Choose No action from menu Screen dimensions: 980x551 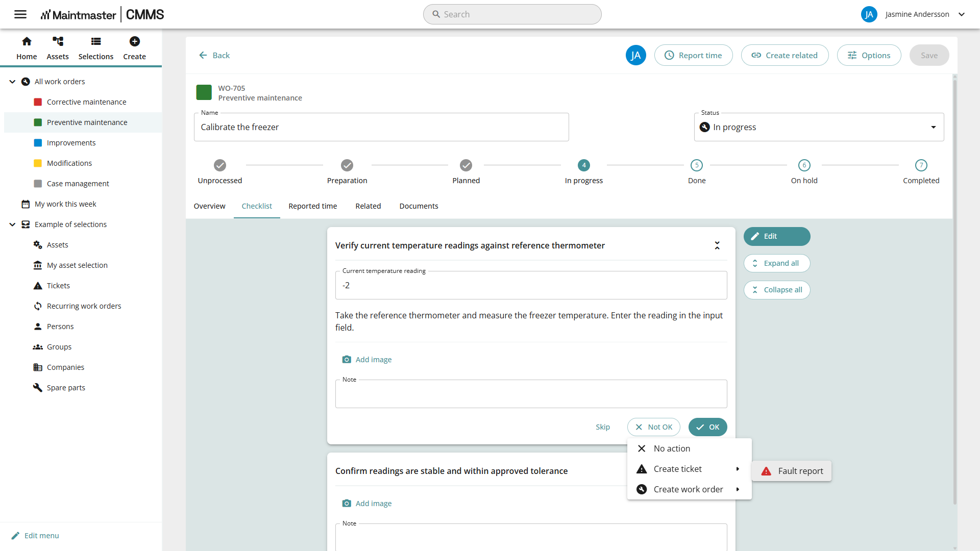click(689, 448)
